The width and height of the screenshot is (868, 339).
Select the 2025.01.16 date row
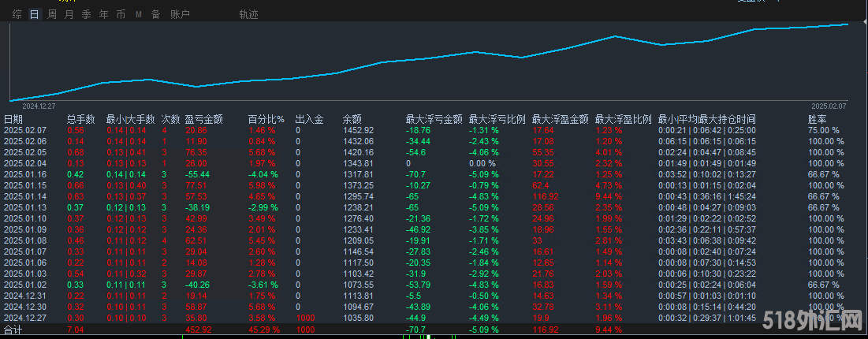click(25, 174)
